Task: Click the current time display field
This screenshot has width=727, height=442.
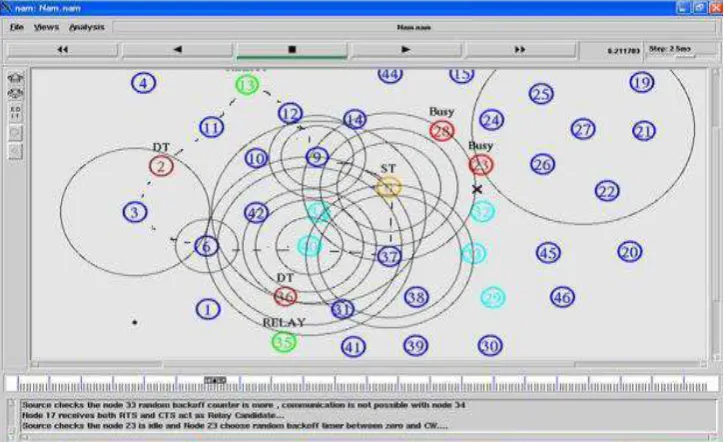Action: [x=612, y=50]
